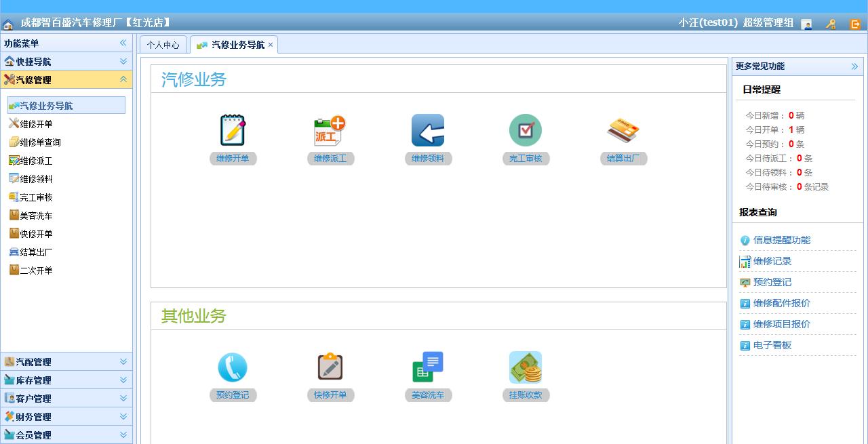This screenshot has width=868, height=444.
Task: Click the user profile icon at top right
Action: [806, 24]
